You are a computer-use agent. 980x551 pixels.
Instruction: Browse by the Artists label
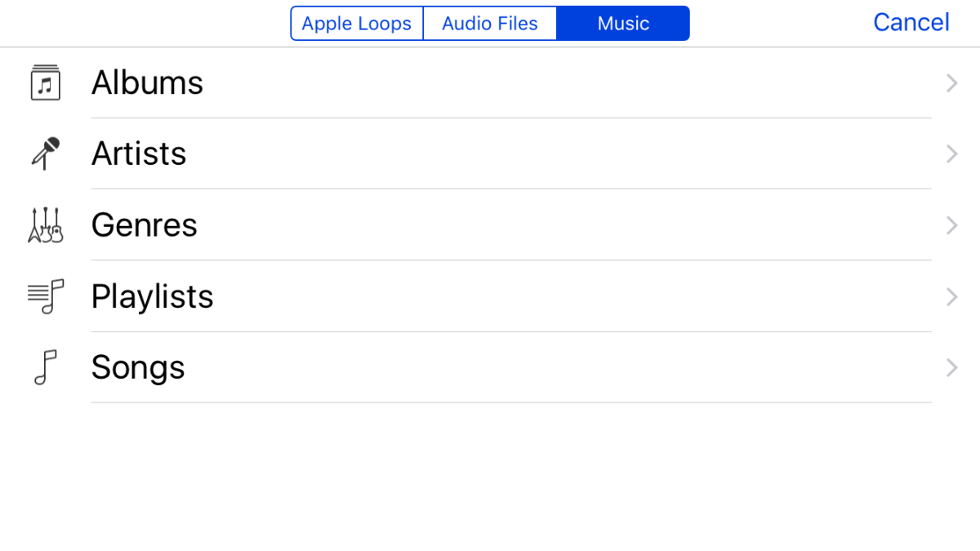point(139,153)
